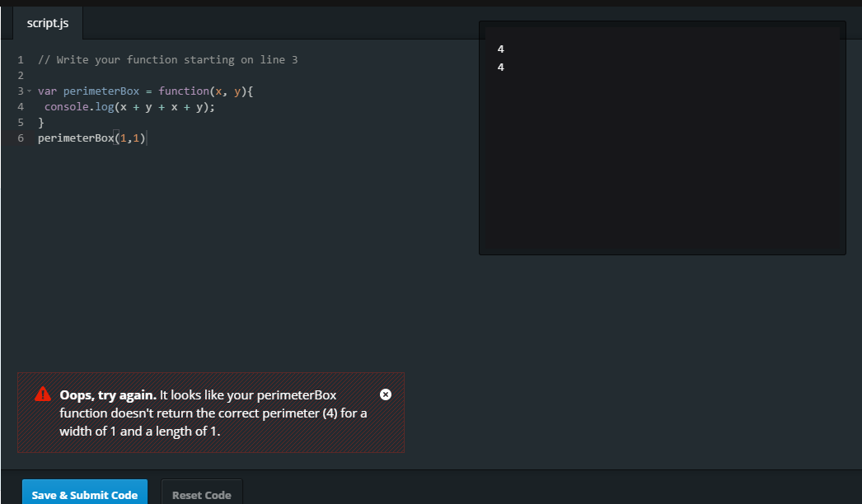The height and width of the screenshot is (504, 862).
Task: Click the second 4 in console output
Action: [x=501, y=68]
